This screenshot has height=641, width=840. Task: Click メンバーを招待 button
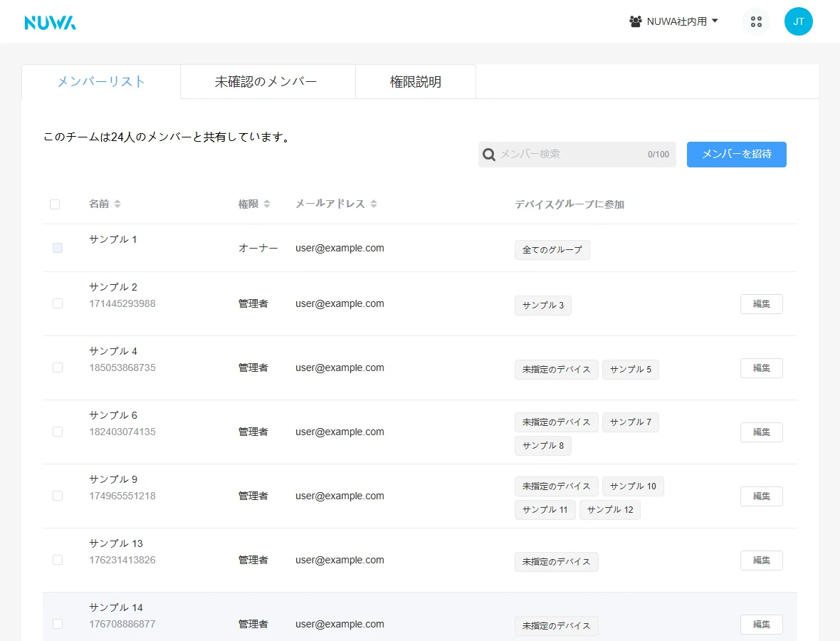[737, 155]
